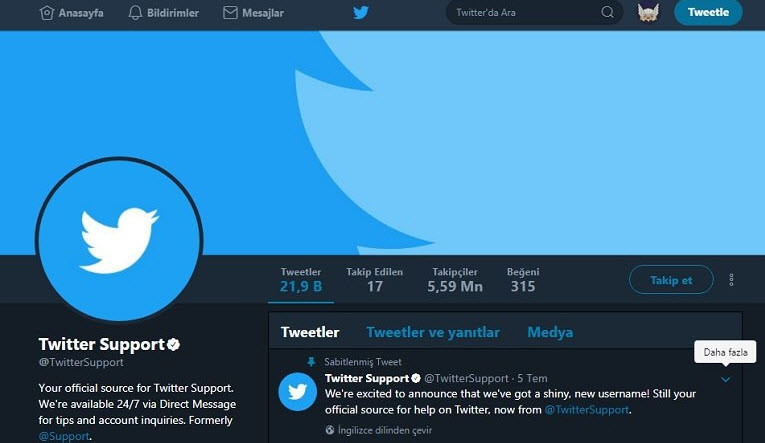Screen dimensions: 765x443
Task: Open Mesajlar envelope icon
Action: pos(230,13)
